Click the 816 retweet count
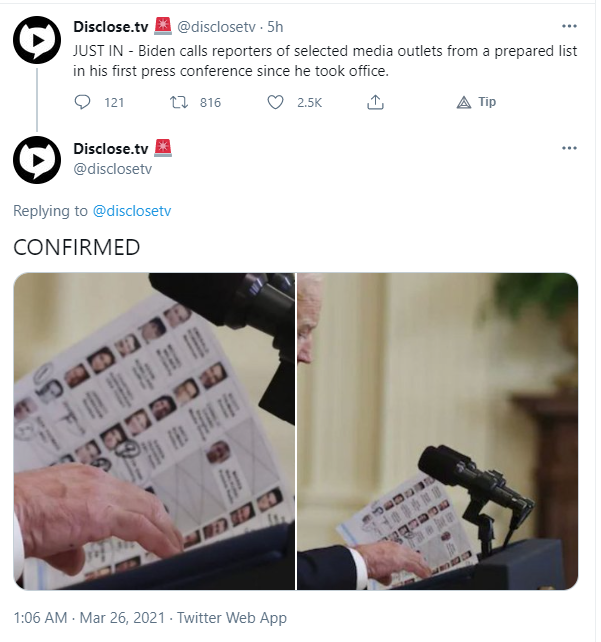This screenshot has height=642, width=601. pos(210,102)
